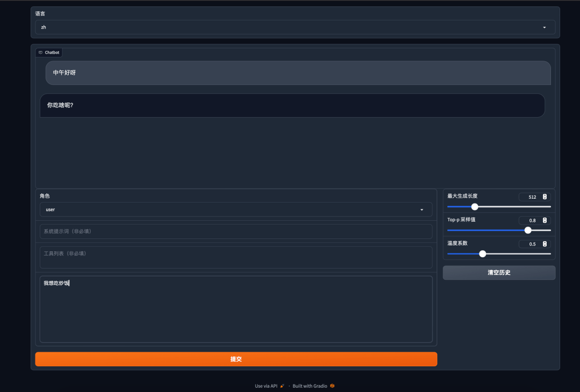Click the 系统提示词 input field

coord(236,231)
